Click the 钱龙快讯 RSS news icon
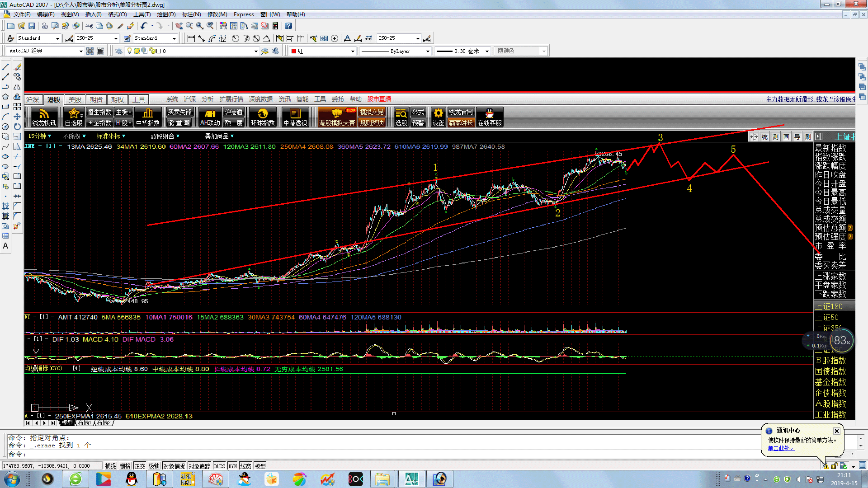Screen dimensions: 868x488 tap(44, 117)
